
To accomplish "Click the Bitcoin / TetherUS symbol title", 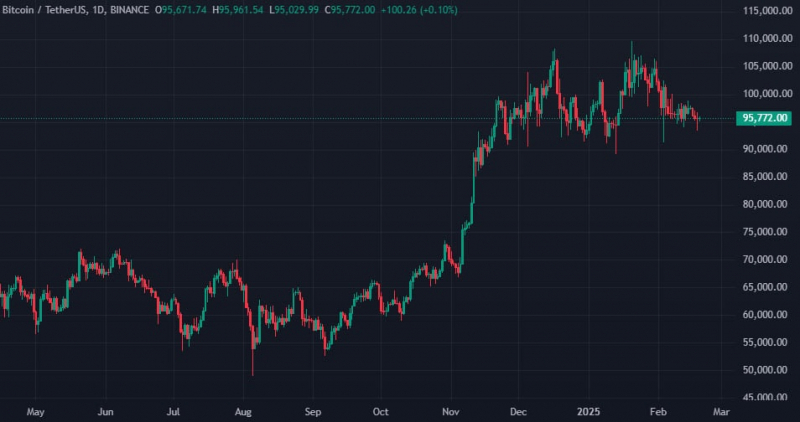I will tap(44, 10).
